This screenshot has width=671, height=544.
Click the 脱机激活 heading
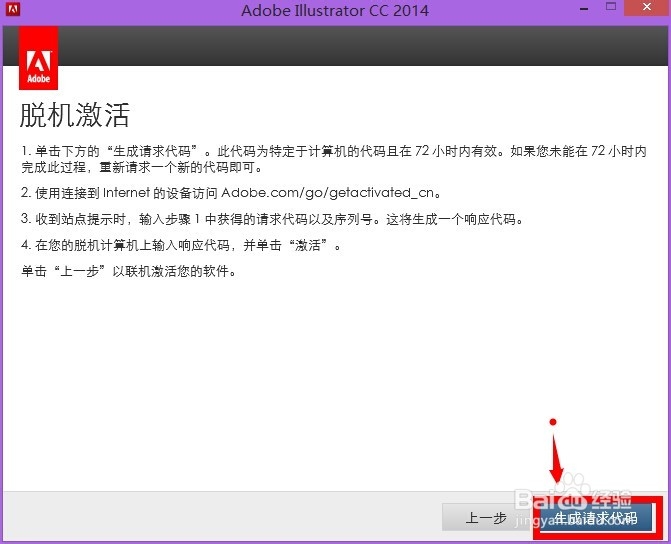(x=74, y=115)
